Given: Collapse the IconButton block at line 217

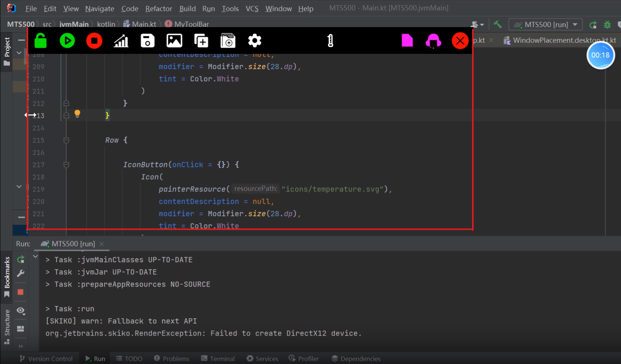Looking at the screenshot, I should point(66,165).
